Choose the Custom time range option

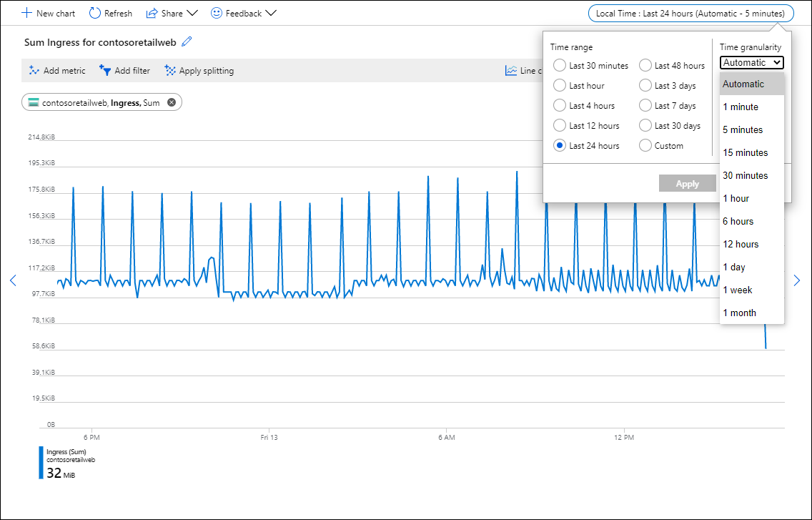645,146
